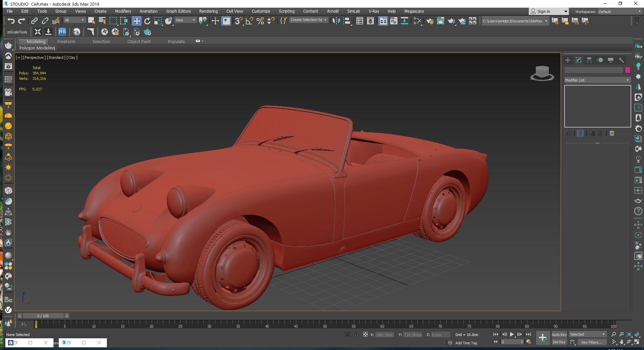
Task: Activate the Select and Move tool
Action: click(x=136, y=21)
